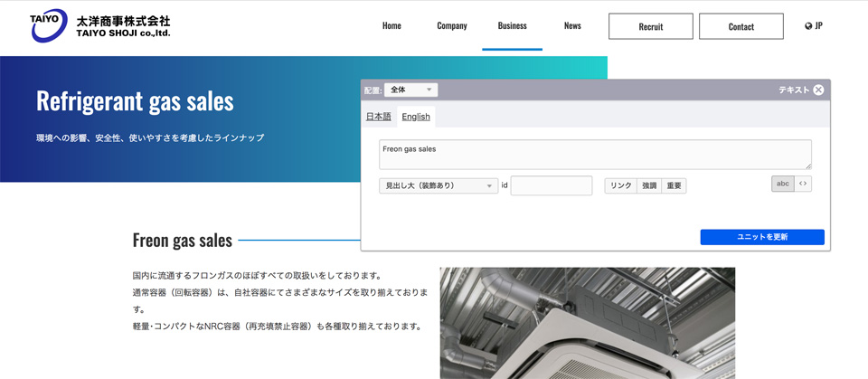Click the TAIYO SHOJI company logo

[x=99, y=26]
